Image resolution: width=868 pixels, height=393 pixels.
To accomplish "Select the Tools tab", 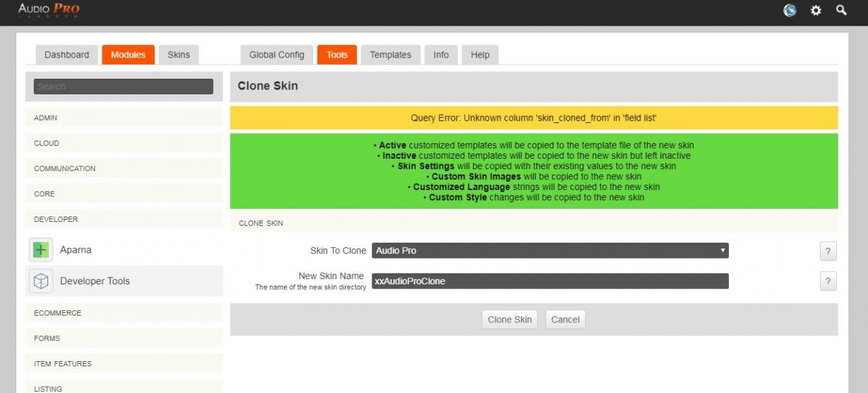I will coord(337,55).
